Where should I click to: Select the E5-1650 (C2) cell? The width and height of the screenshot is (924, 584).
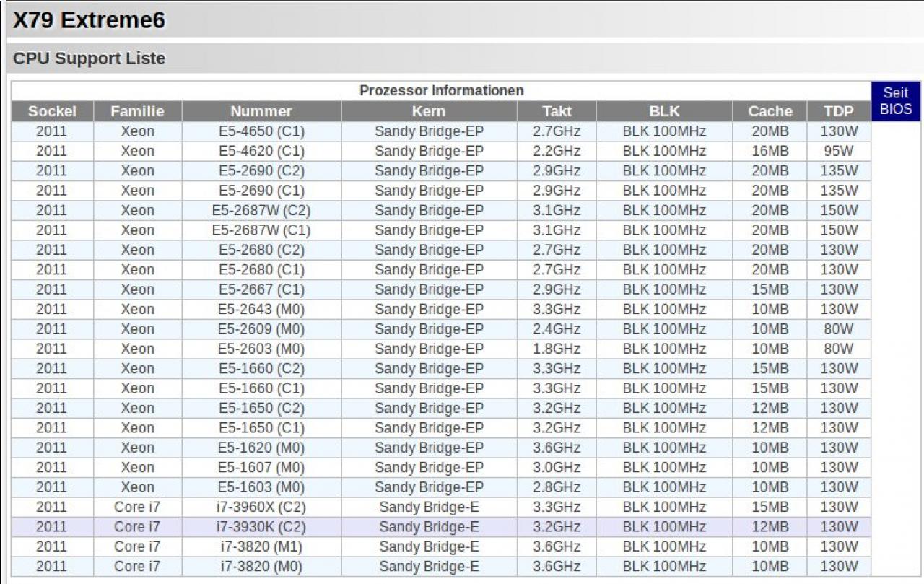click(261, 408)
